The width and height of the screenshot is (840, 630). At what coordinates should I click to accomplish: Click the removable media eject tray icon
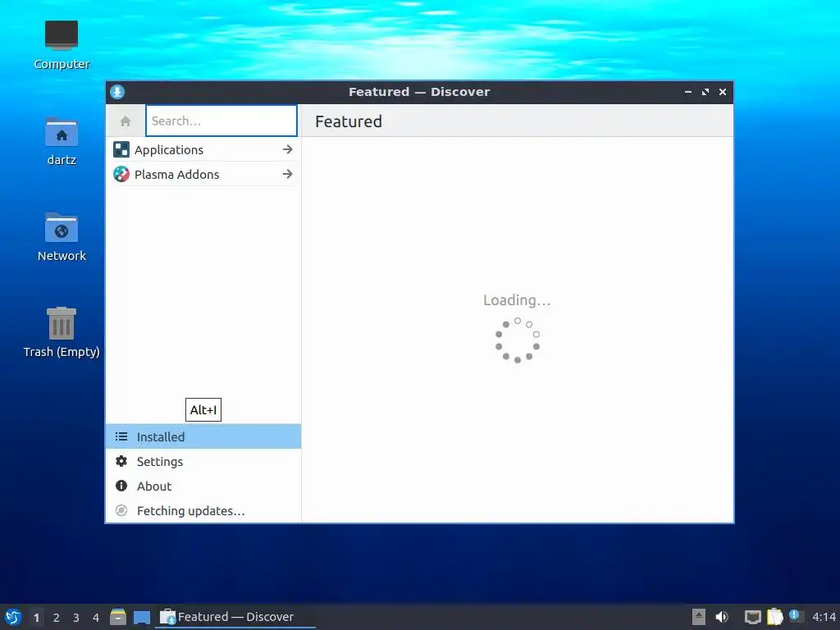[x=699, y=617]
